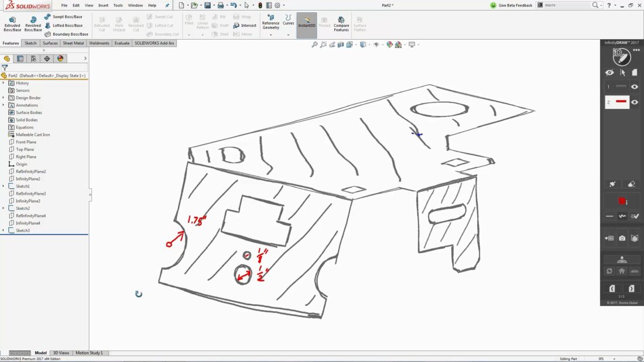Click the camera capture icon in InfinityDRAW panel
The image size is (644, 362).
pyautogui.click(x=622, y=238)
